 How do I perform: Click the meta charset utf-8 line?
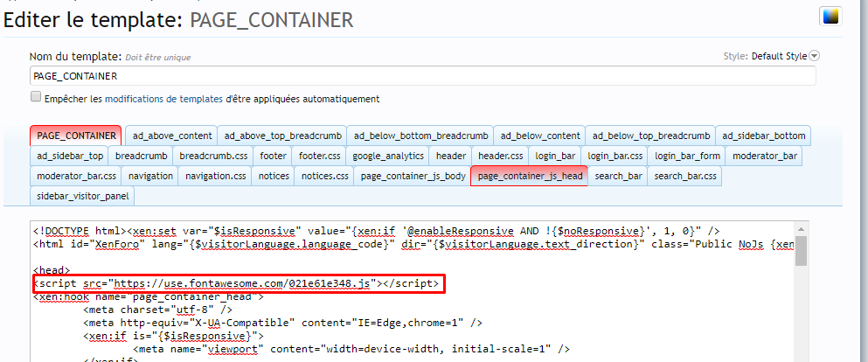click(157, 310)
